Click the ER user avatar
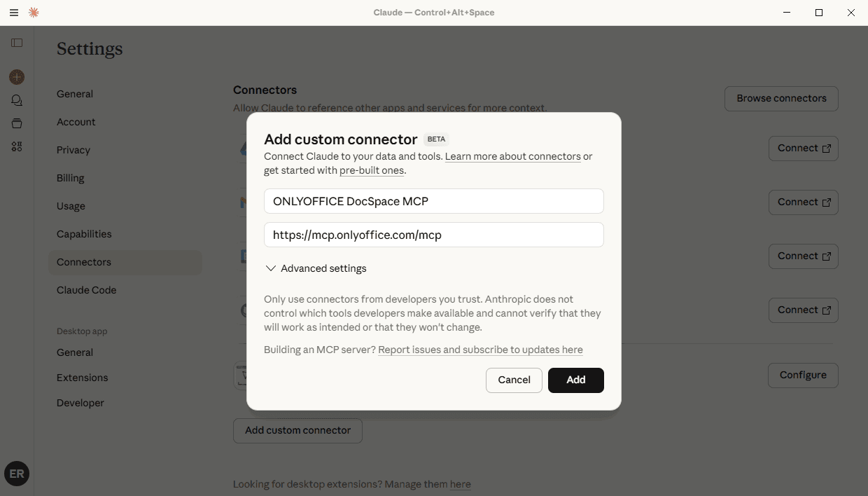 point(17,474)
